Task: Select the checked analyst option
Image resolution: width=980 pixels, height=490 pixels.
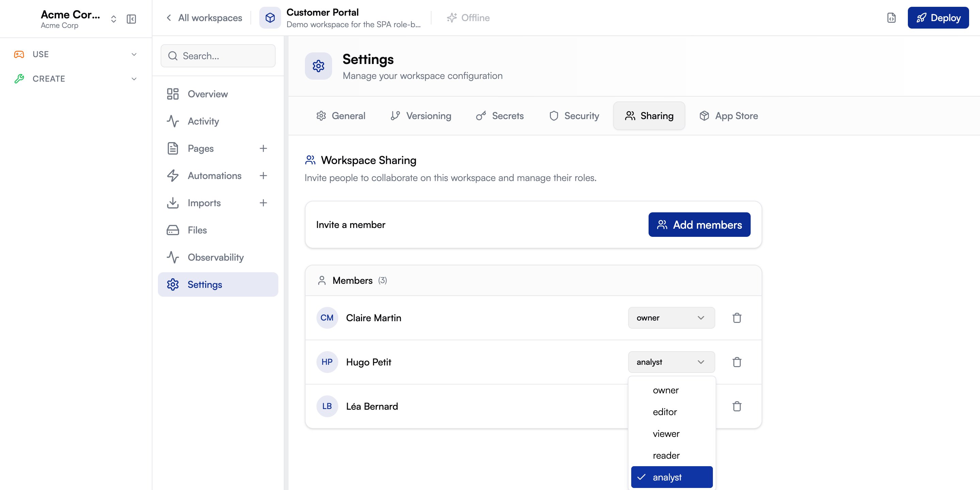Action: click(x=672, y=477)
